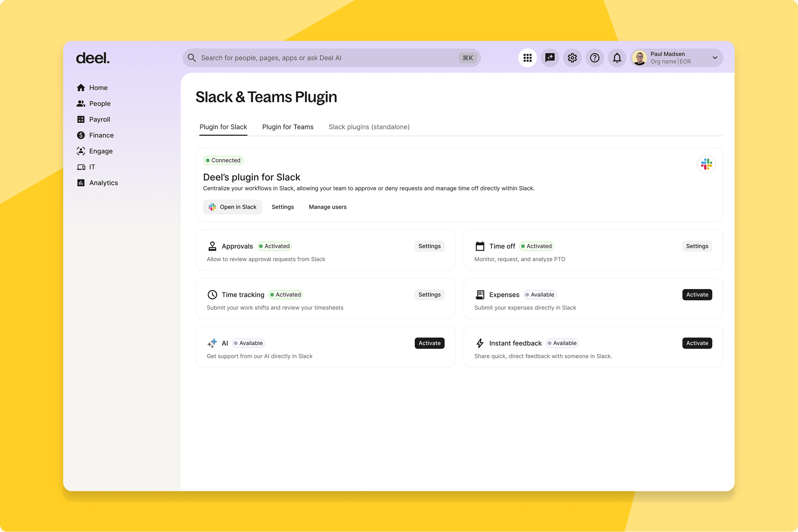Open Settings for Deel's plugin for Slack
Viewport: 798px width, 532px height.
(283, 207)
